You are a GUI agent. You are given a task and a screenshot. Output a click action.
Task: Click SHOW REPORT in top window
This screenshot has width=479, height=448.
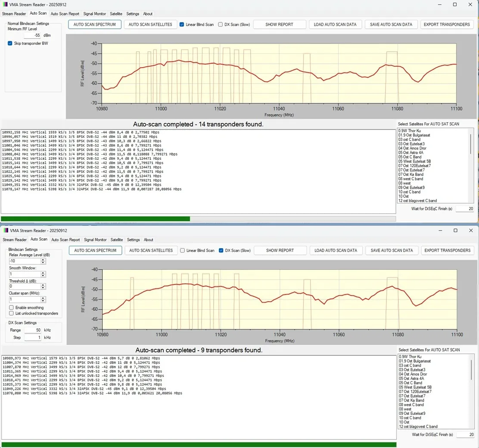[x=279, y=25]
